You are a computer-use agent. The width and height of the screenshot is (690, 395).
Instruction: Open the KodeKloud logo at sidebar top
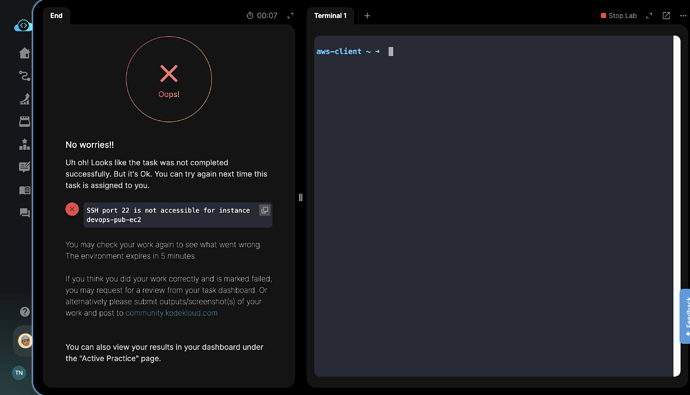click(x=23, y=26)
